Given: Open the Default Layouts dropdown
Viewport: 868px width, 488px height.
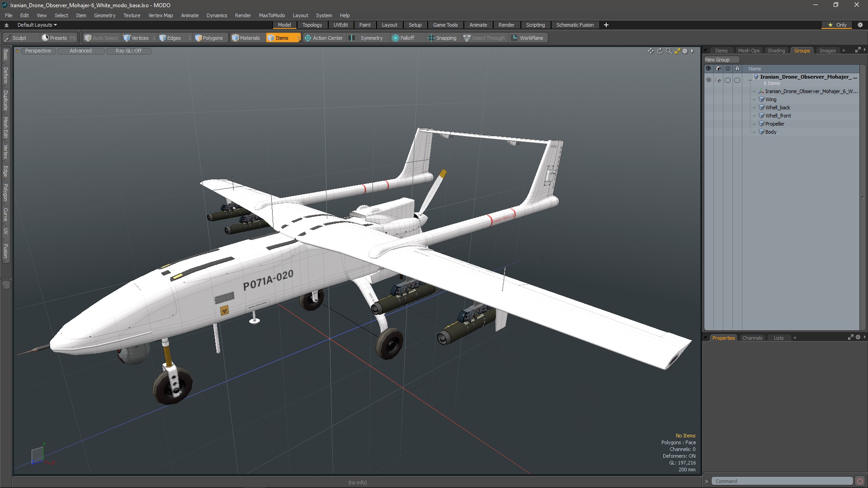Looking at the screenshot, I should [37, 25].
